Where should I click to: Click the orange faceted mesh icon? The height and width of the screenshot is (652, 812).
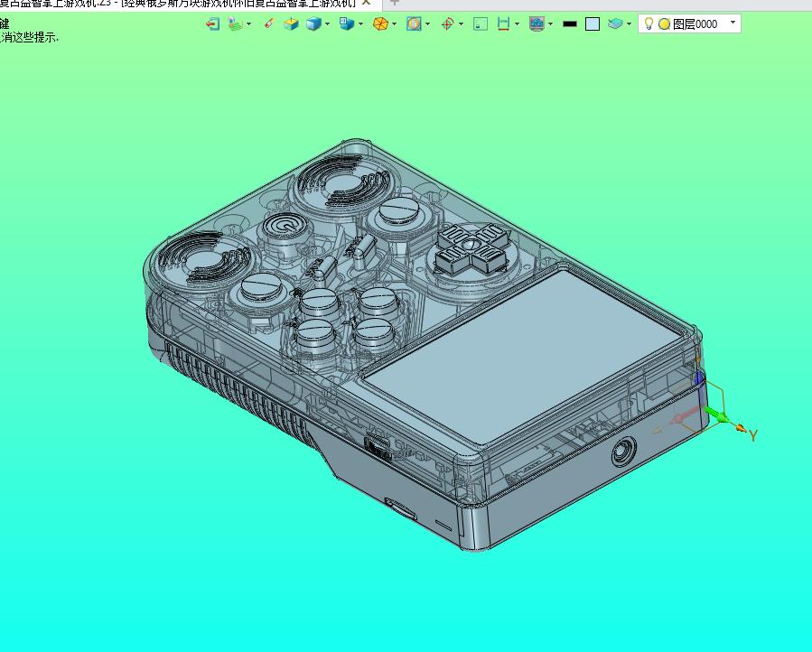(380, 23)
